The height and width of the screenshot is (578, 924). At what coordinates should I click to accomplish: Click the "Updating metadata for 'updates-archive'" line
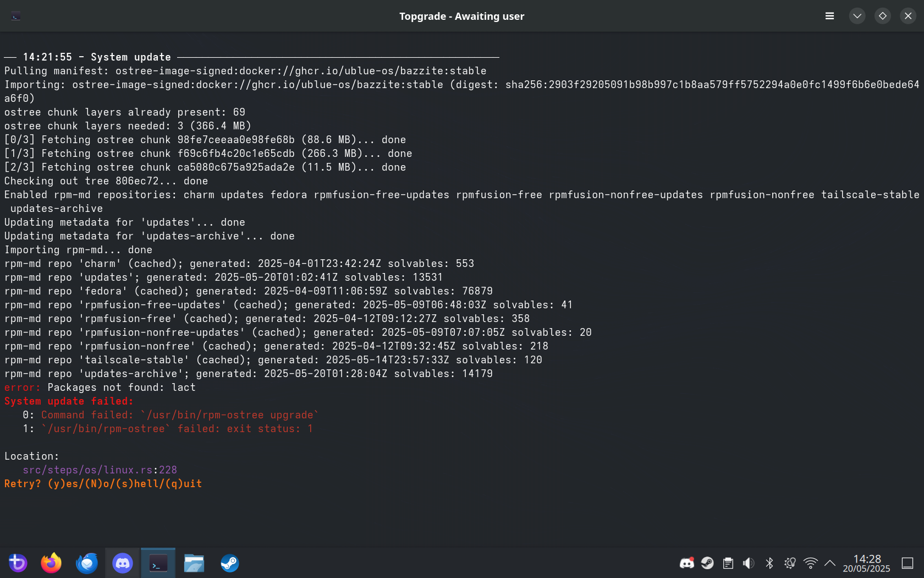pos(150,236)
